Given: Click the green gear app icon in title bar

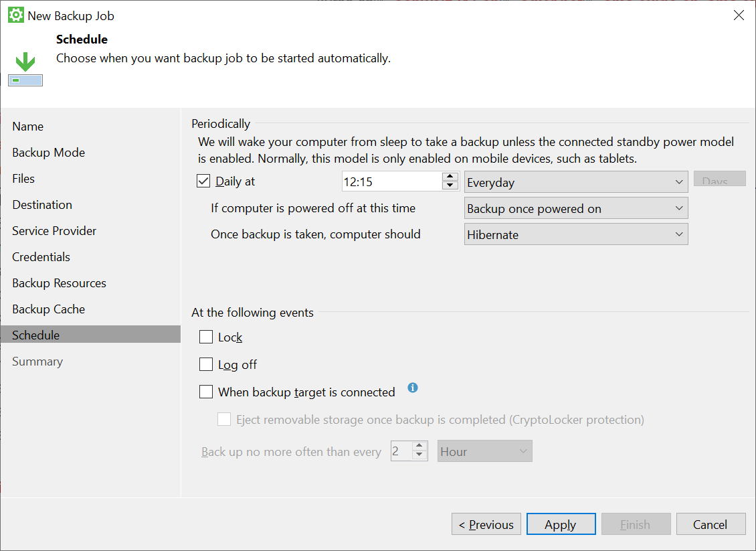Looking at the screenshot, I should (x=16, y=15).
